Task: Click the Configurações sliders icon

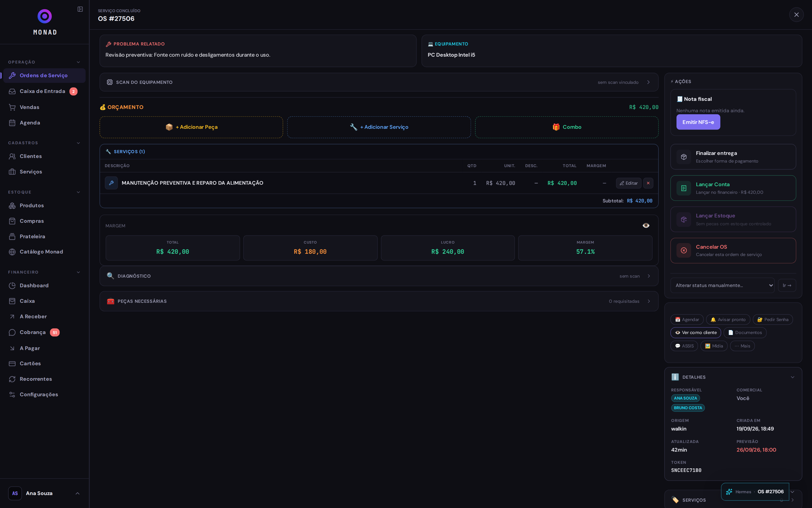Action: pos(12,394)
